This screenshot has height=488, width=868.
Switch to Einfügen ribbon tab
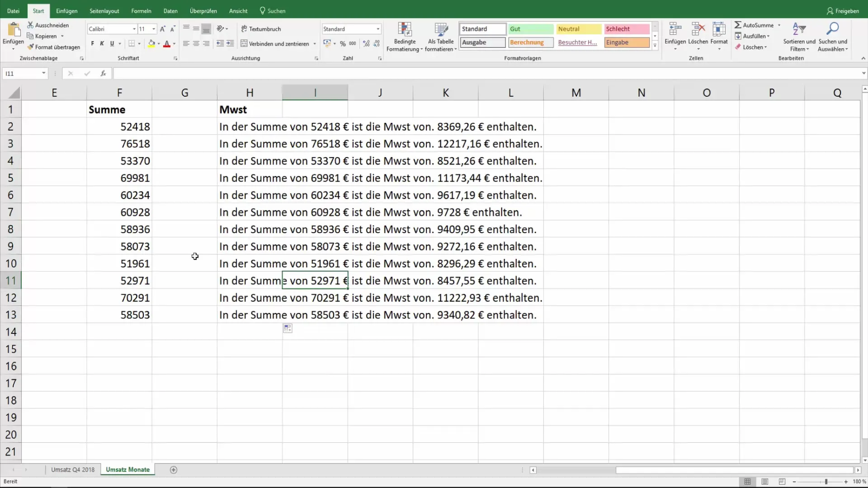(66, 11)
